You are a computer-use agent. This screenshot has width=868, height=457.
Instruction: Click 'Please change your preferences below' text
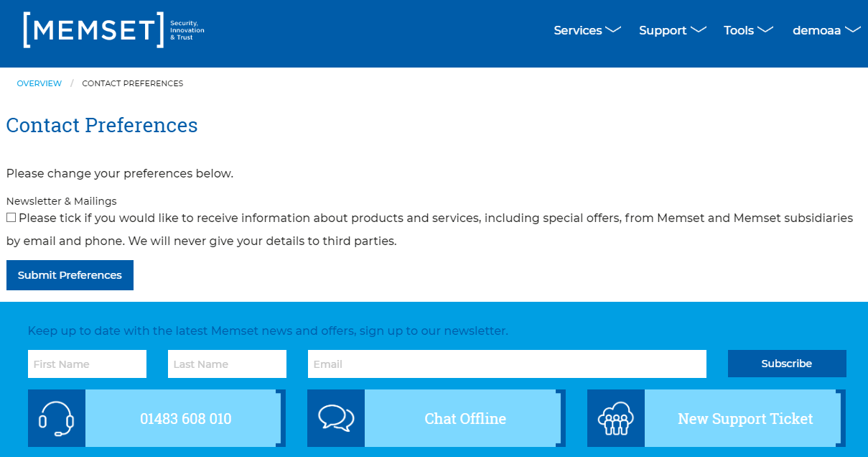tap(120, 173)
